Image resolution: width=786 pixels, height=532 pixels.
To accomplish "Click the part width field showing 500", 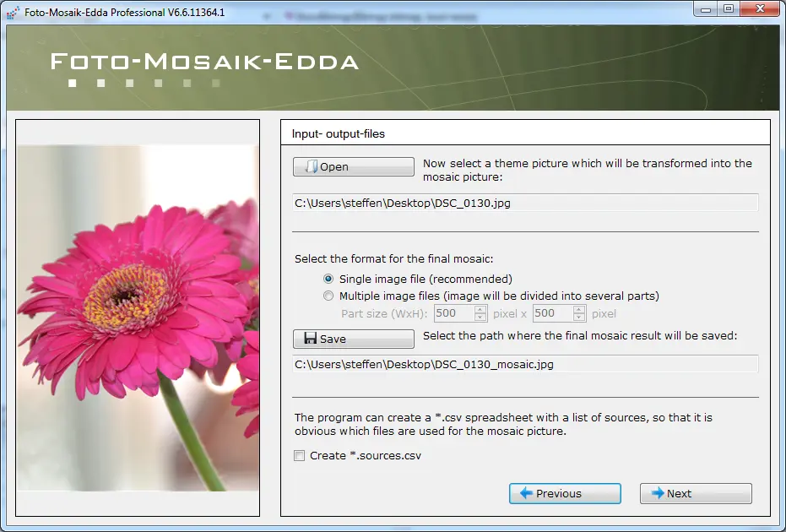I will (454, 313).
